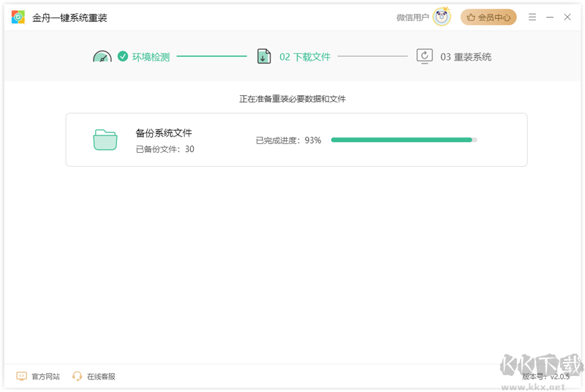Click the 已完成进度: 93% text

[288, 140]
